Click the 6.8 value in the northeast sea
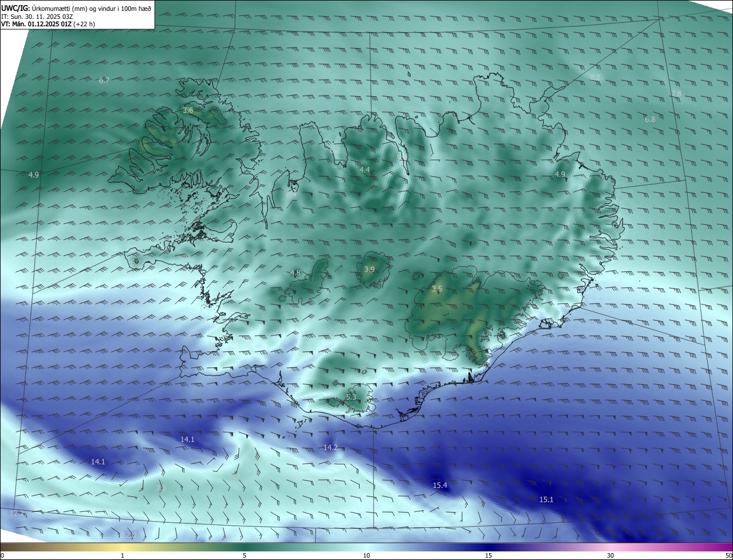 coord(650,120)
